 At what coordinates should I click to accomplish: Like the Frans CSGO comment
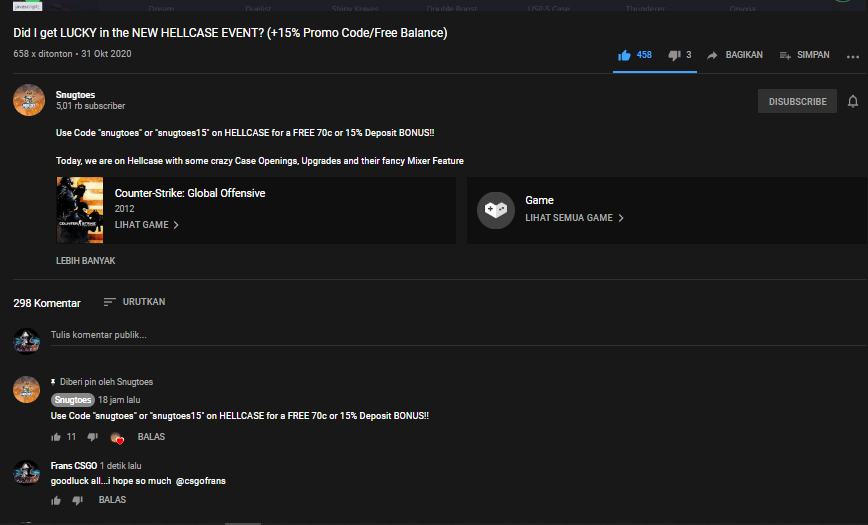[x=56, y=501]
